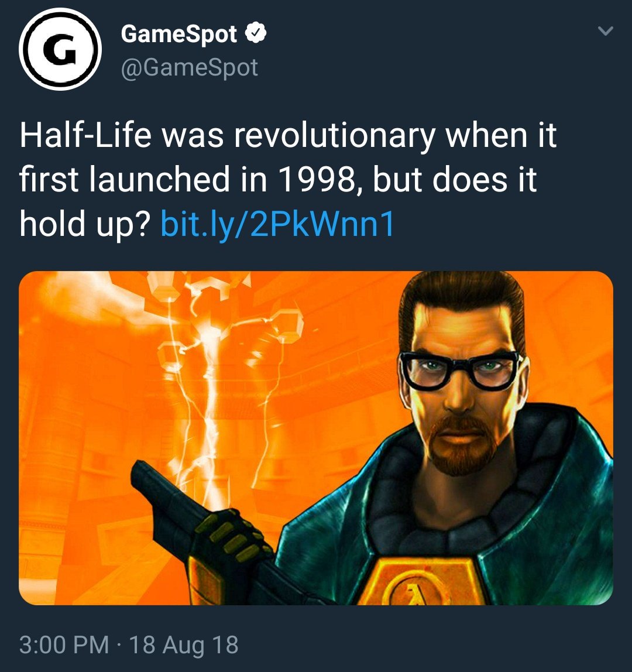Click the 3:00 PM timestamp
Viewport: 632px width, 672px height.
[x=64, y=644]
